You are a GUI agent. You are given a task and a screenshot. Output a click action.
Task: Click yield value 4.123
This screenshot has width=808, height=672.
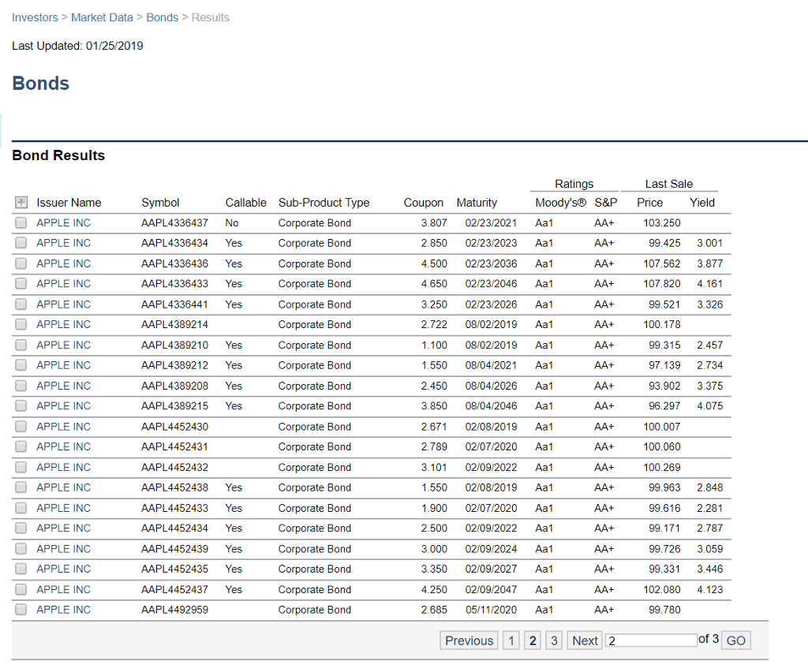(710, 590)
